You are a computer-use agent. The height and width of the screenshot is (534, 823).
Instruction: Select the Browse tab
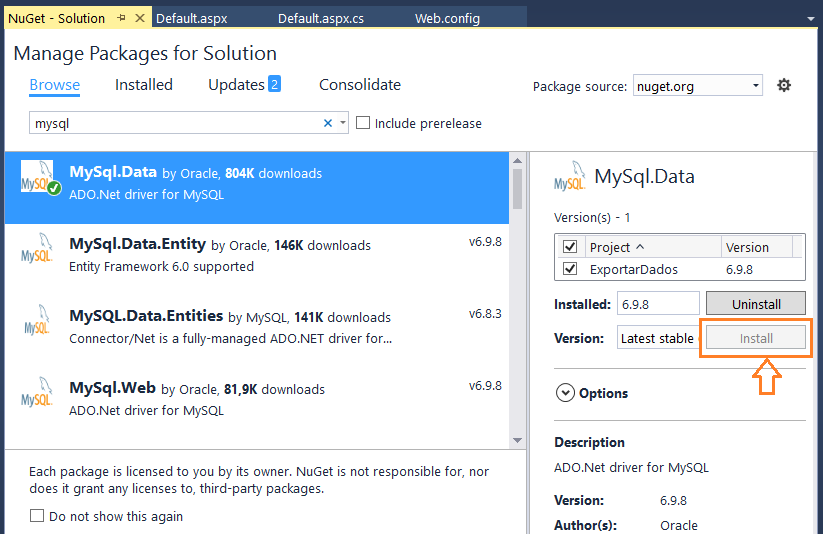55,85
